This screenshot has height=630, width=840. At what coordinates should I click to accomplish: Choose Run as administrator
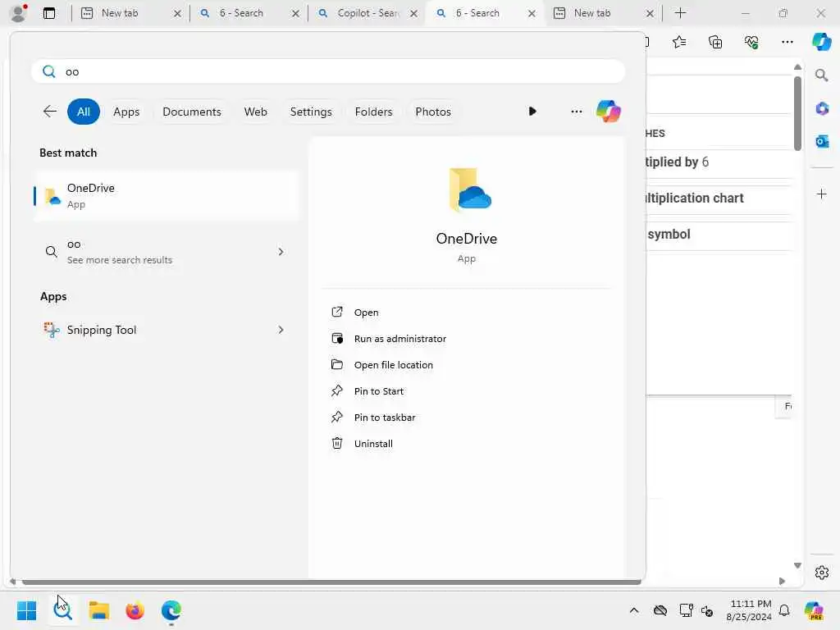click(x=399, y=339)
